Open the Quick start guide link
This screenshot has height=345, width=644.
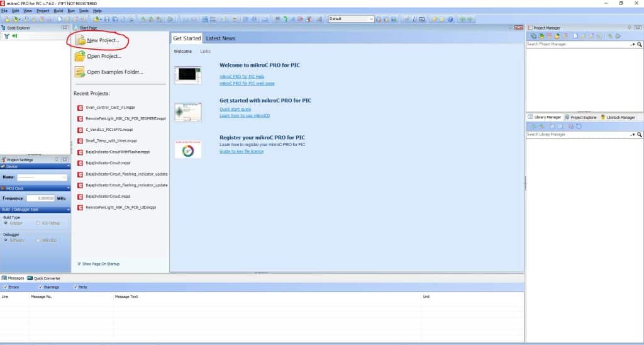click(x=235, y=110)
